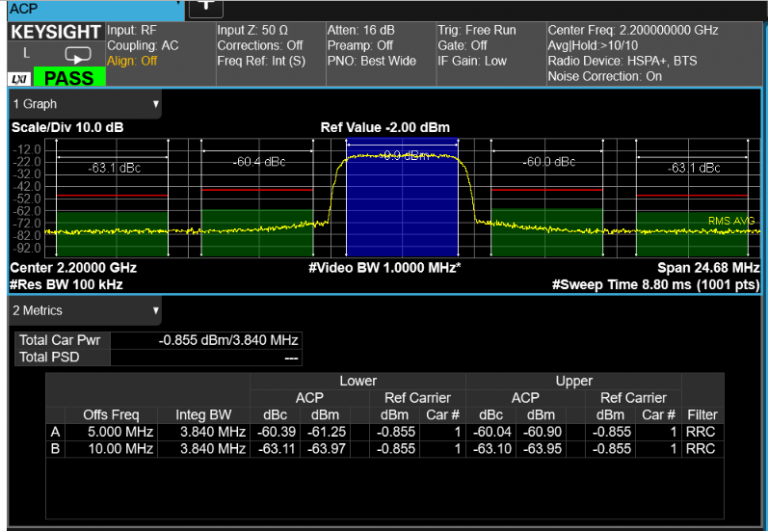This screenshot has width=768, height=531.
Task: Click the LXI status icon
Action: tap(19, 78)
